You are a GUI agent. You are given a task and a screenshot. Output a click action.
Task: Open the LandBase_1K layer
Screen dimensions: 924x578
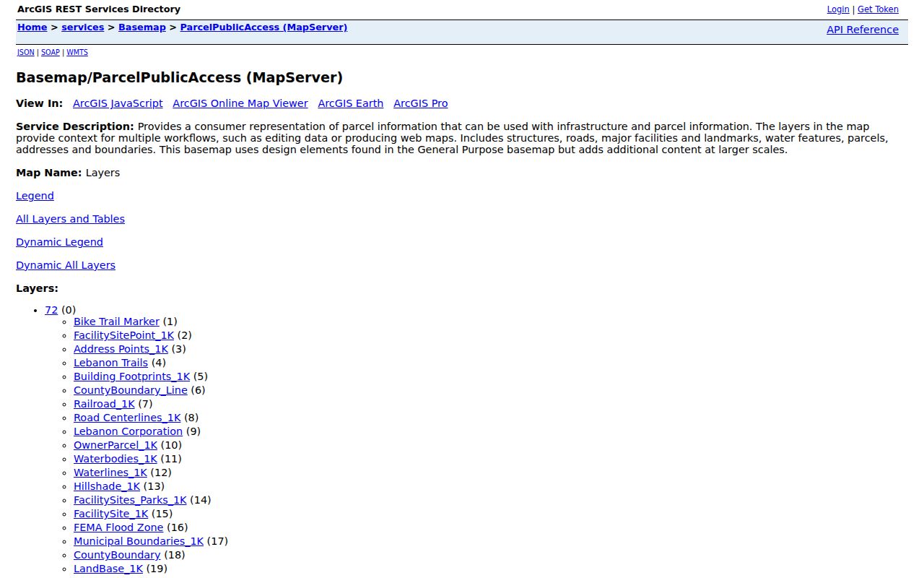click(x=108, y=569)
